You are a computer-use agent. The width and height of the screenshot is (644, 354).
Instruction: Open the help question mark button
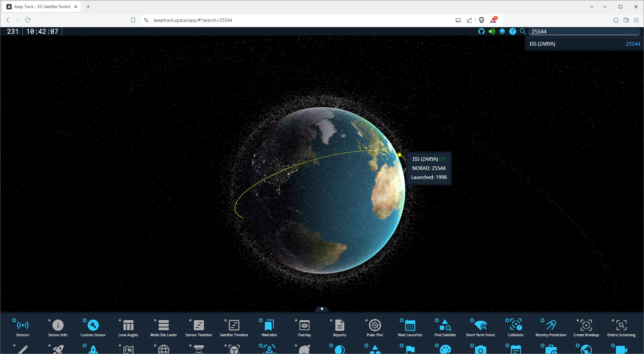513,31
